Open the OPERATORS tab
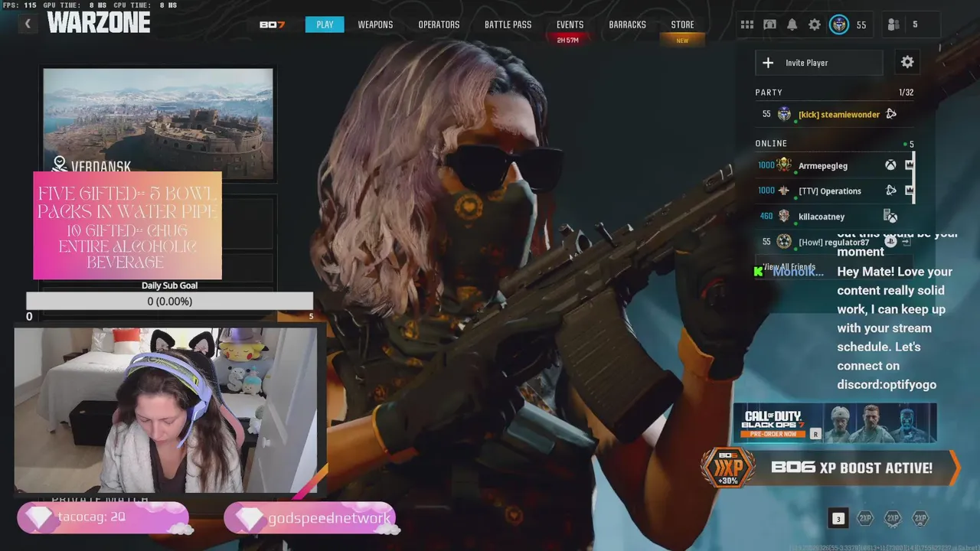 pos(439,24)
